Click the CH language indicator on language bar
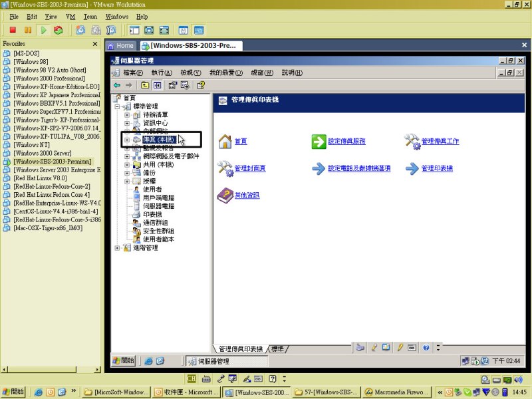 (x=192, y=378)
